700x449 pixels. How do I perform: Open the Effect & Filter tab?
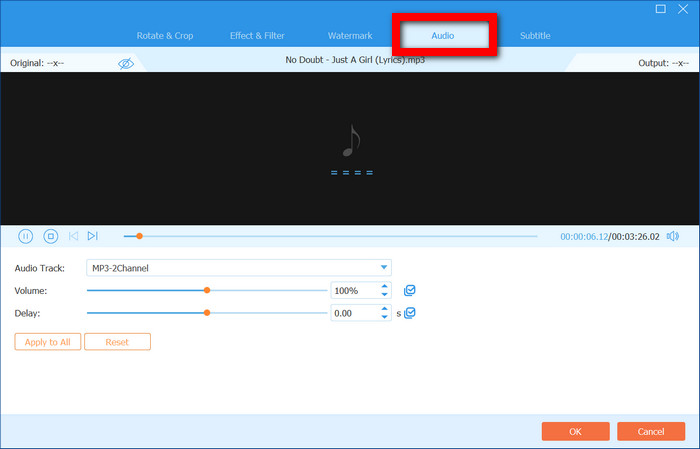tap(257, 36)
